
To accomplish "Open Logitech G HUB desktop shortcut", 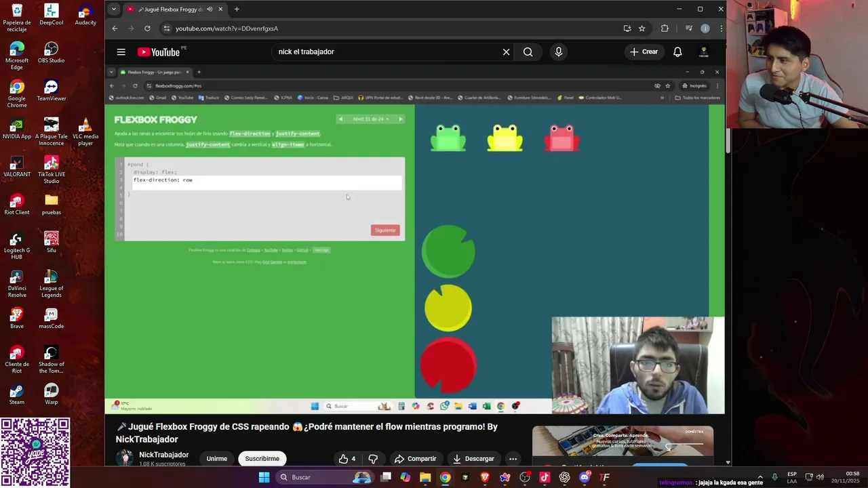I will [x=17, y=245].
